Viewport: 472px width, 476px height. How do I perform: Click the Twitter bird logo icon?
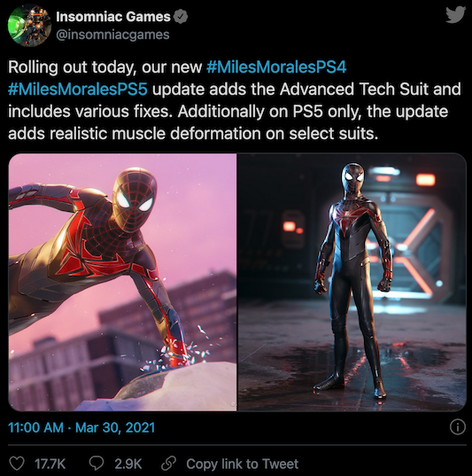pyautogui.click(x=456, y=14)
